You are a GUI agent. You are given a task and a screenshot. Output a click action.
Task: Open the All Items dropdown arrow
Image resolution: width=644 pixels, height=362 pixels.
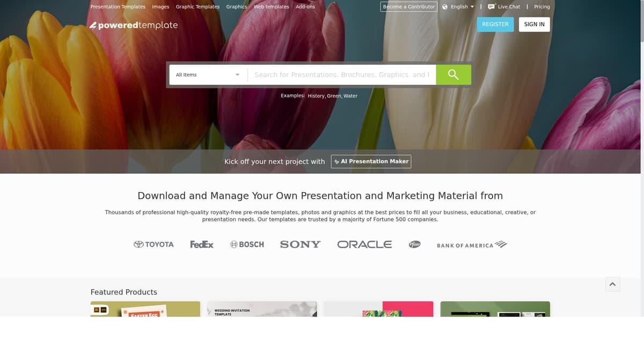coord(237,75)
